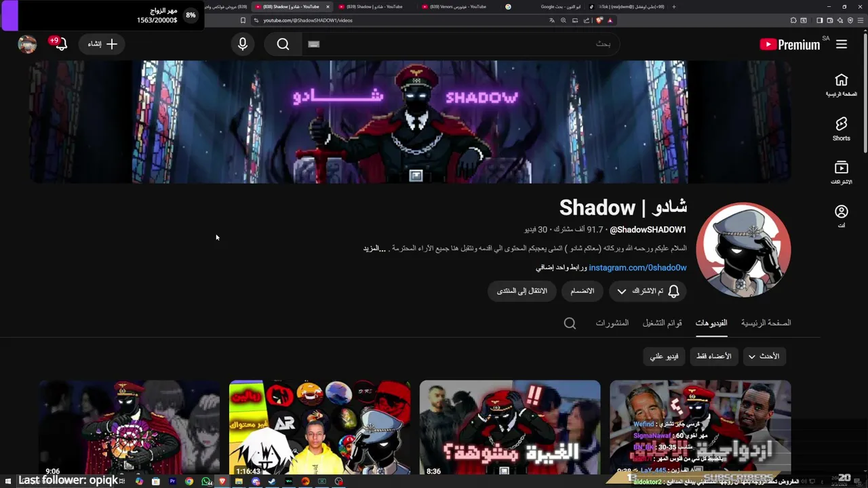Image resolution: width=868 pixels, height=488 pixels.
Task: Click the Shadow channel profile picture
Action: 743,249
